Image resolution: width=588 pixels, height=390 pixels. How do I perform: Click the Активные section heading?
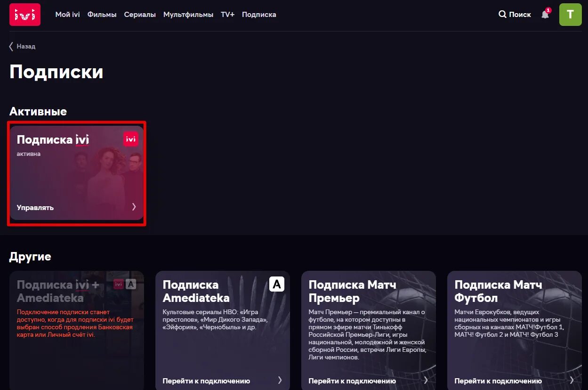tap(38, 112)
